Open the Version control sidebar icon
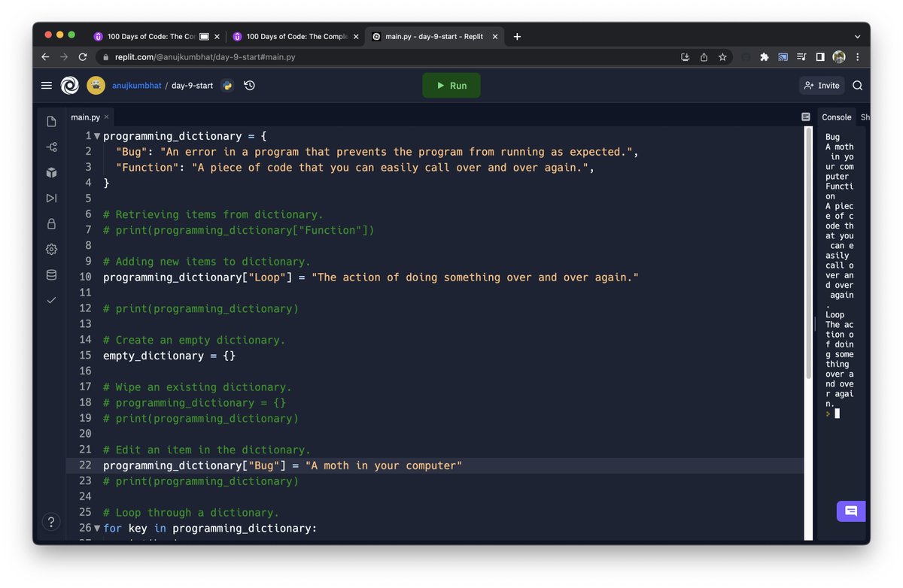Image resolution: width=903 pixels, height=588 pixels. coord(51,147)
